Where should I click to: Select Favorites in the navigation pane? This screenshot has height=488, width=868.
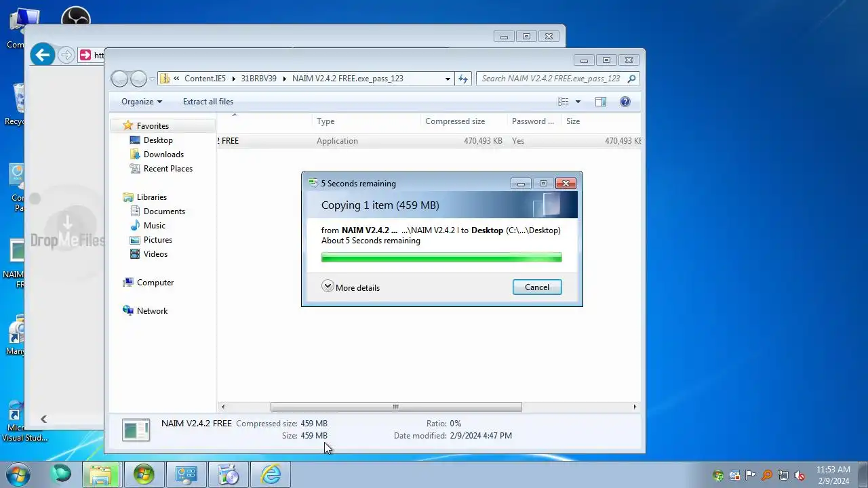point(153,126)
